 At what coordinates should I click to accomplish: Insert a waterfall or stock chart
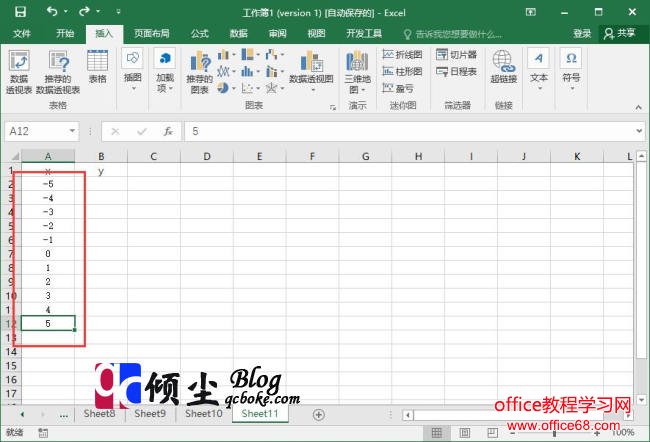(274, 55)
